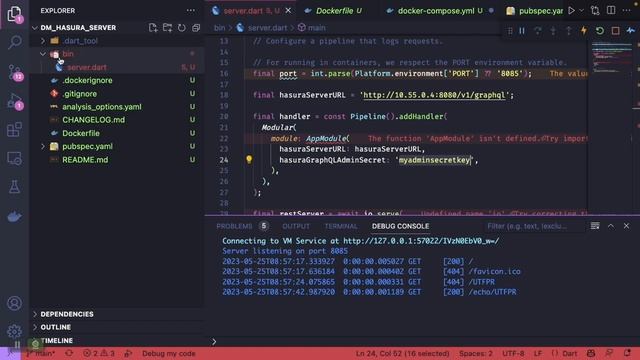This screenshot has height=360, width=640.
Task: Open the Search view in activity bar
Action: pyautogui.click(x=14, y=42)
